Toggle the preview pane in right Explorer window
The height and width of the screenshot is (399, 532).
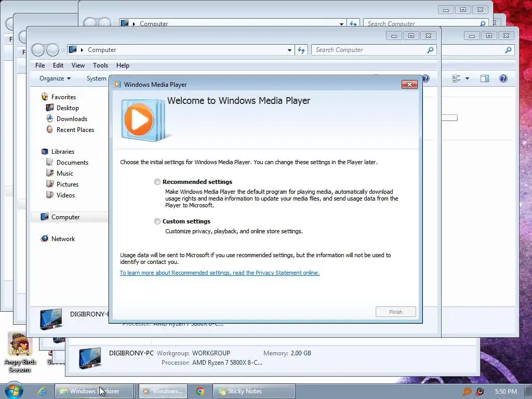coord(485,79)
